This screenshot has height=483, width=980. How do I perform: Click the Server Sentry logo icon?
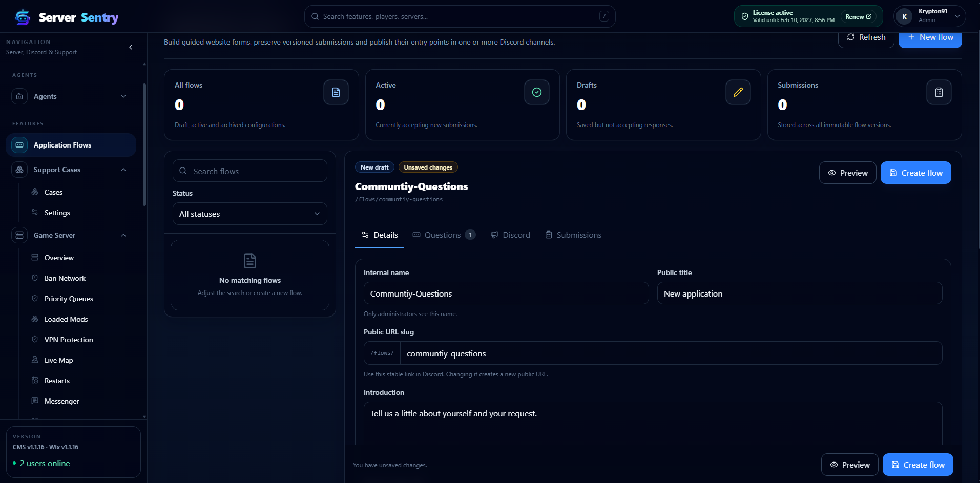click(23, 17)
